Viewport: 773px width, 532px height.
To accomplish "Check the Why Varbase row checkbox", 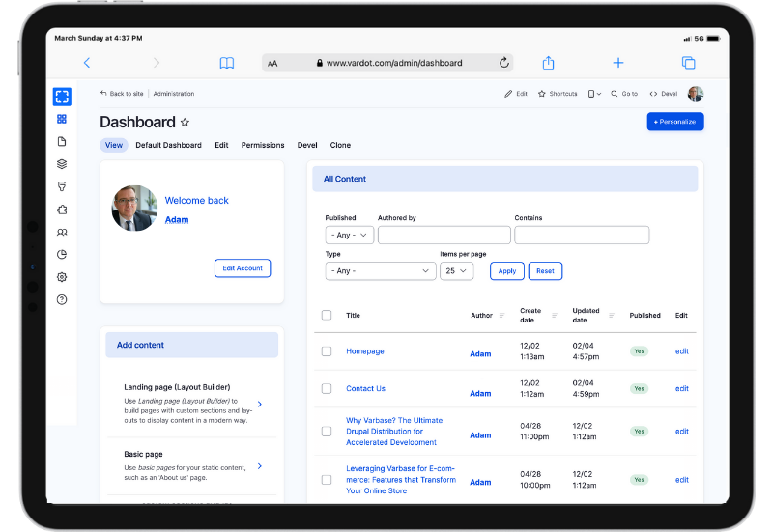I will click(327, 431).
